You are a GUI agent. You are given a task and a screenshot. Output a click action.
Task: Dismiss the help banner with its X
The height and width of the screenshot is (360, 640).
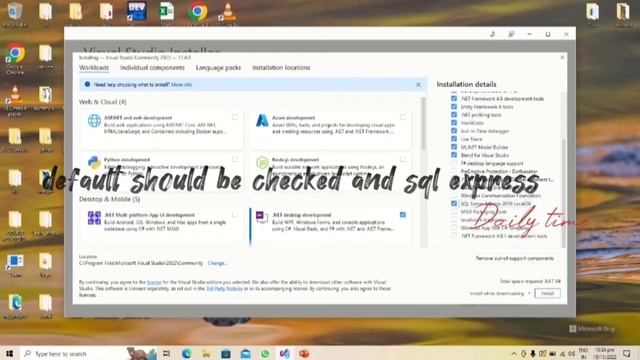418,84
